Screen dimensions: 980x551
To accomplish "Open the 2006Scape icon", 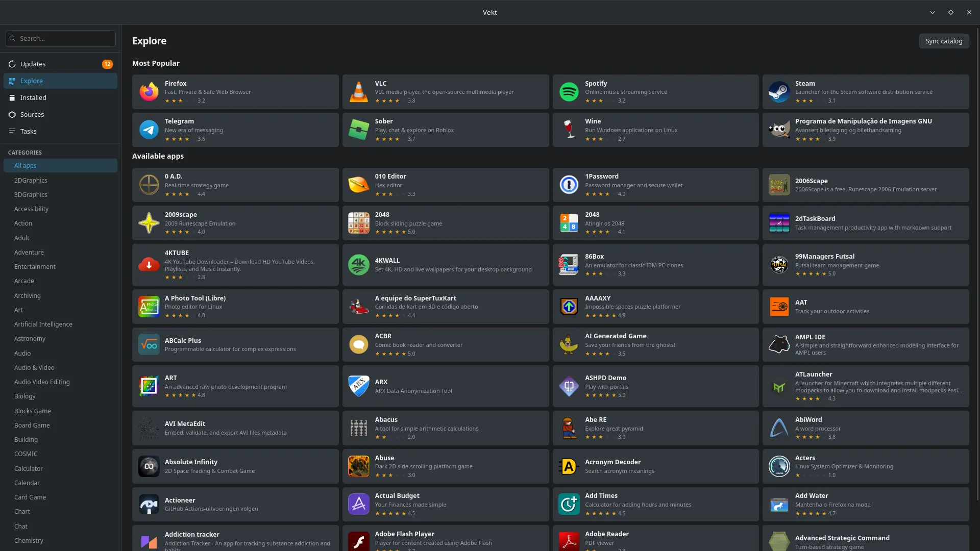I will point(779,185).
